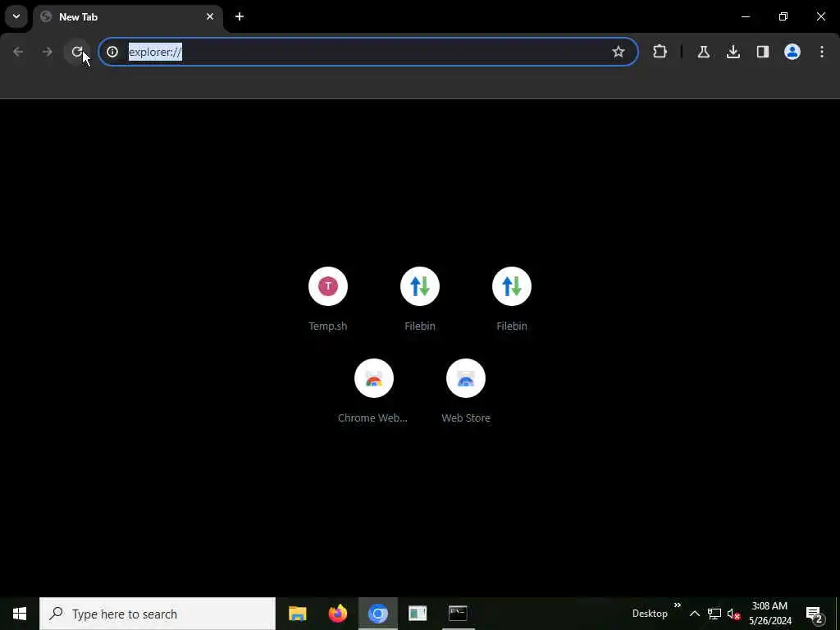Open the Chrome three-dot menu

click(822, 52)
